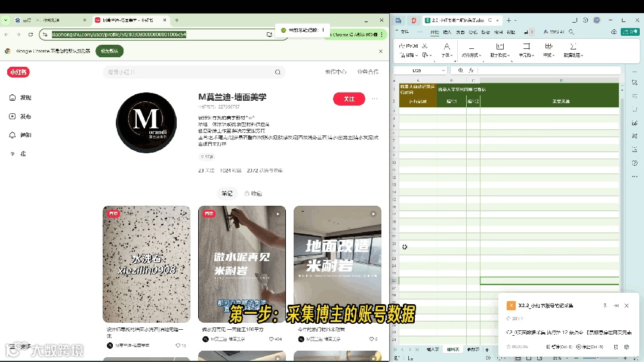Screen dimensions: 644x362
Task: Click the install/cast icon in address bar
Action: (x=269, y=35)
